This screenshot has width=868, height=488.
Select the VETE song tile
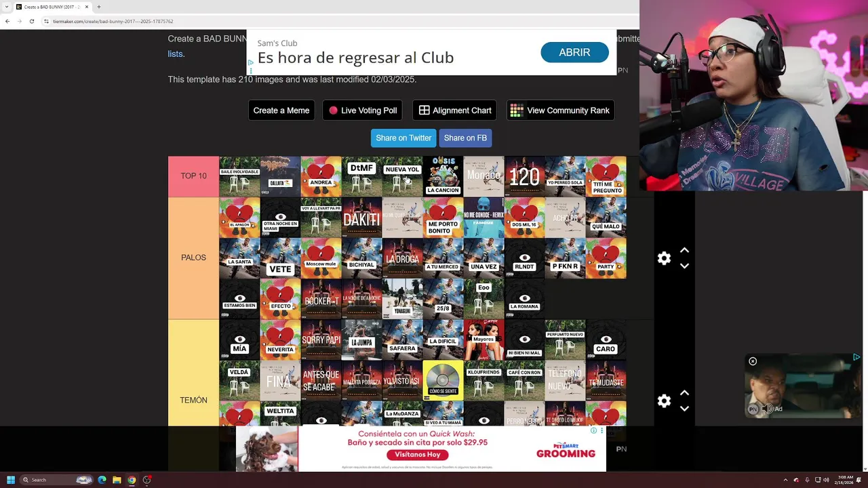(x=280, y=258)
